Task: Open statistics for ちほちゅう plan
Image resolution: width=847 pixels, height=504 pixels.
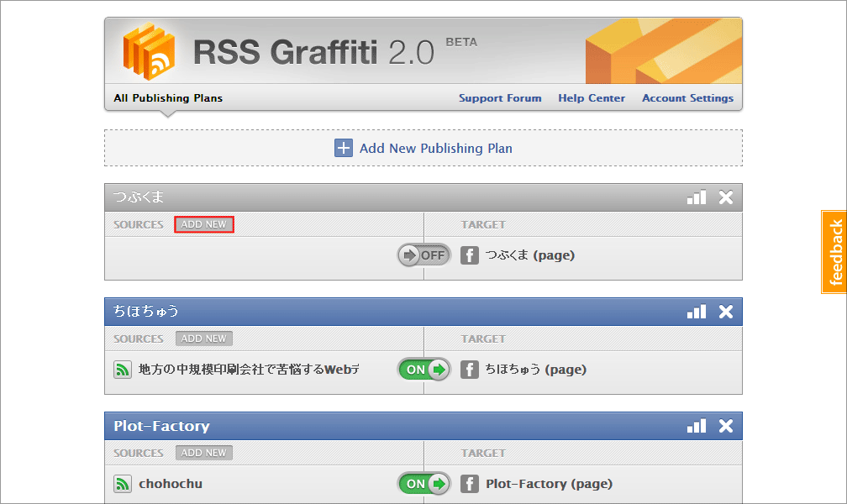Action: (x=697, y=312)
